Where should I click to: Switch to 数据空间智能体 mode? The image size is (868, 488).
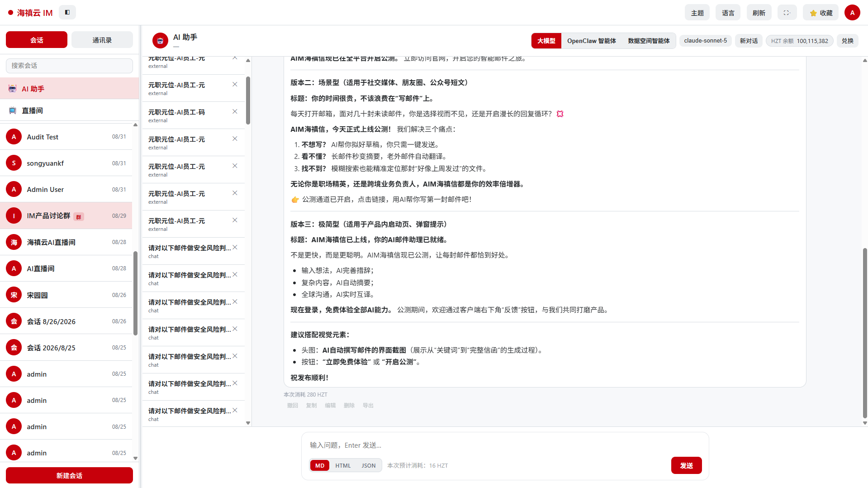(x=649, y=41)
